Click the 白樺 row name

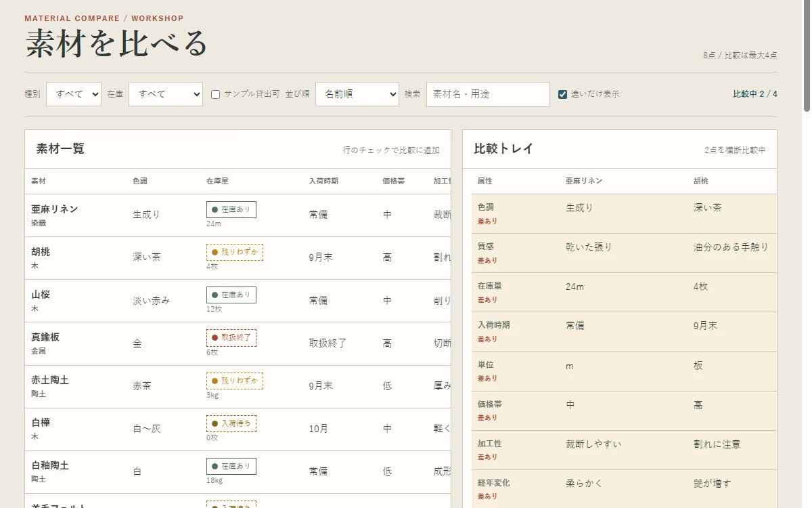[x=41, y=422]
